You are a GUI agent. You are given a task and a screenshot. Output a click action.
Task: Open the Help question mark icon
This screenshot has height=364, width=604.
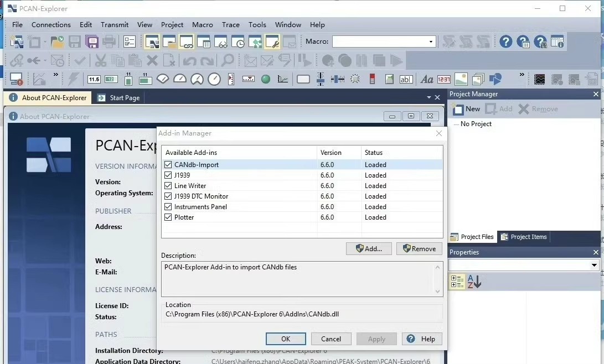pos(505,41)
